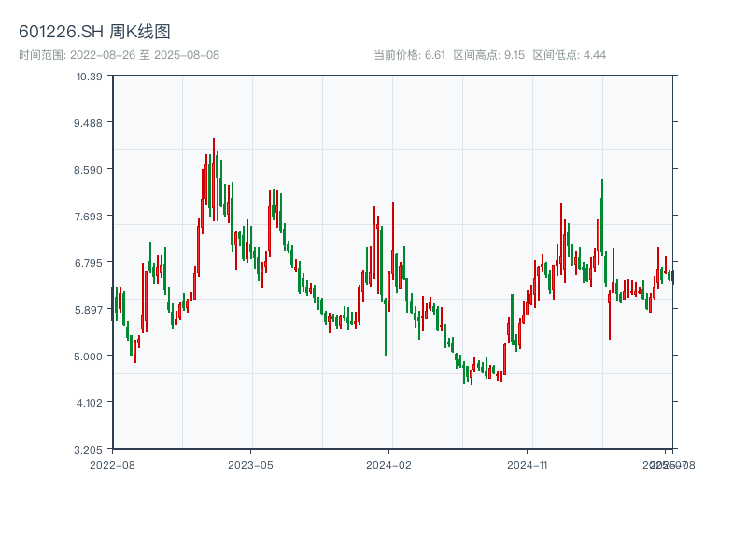Screen dimensions: 747x560
Task: Click the tallest red candle at the 9.15 peak
Action: (x=214, y=179)
